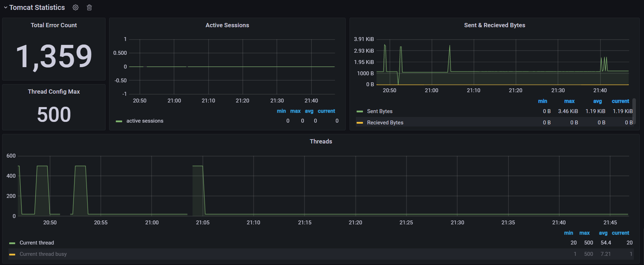
Task: Toggle the active sessions legend series
Action: click(145, 121)
